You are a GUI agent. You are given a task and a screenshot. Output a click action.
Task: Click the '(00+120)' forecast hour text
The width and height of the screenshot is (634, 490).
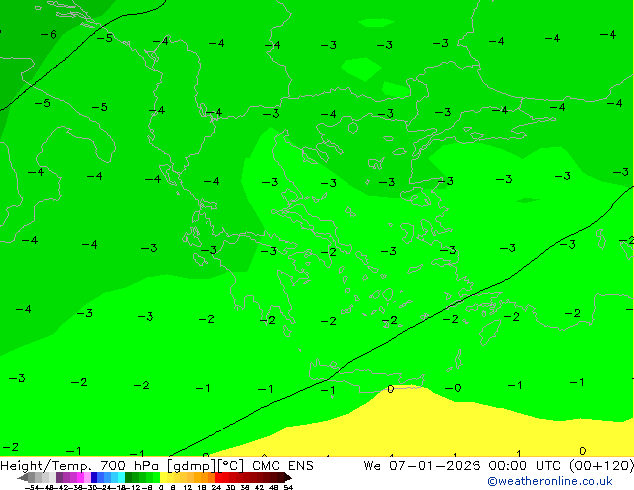pyautogui.click(x=601, y=466)
